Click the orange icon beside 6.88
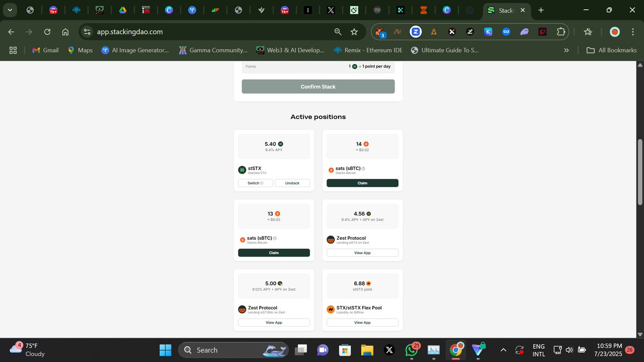 coord(369,284)
